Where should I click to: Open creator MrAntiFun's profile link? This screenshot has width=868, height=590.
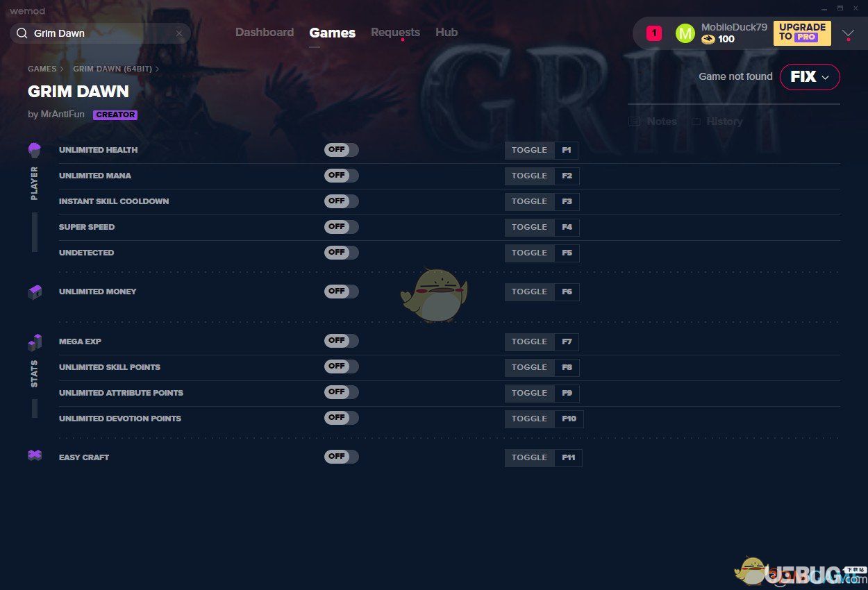click(62, 115)
